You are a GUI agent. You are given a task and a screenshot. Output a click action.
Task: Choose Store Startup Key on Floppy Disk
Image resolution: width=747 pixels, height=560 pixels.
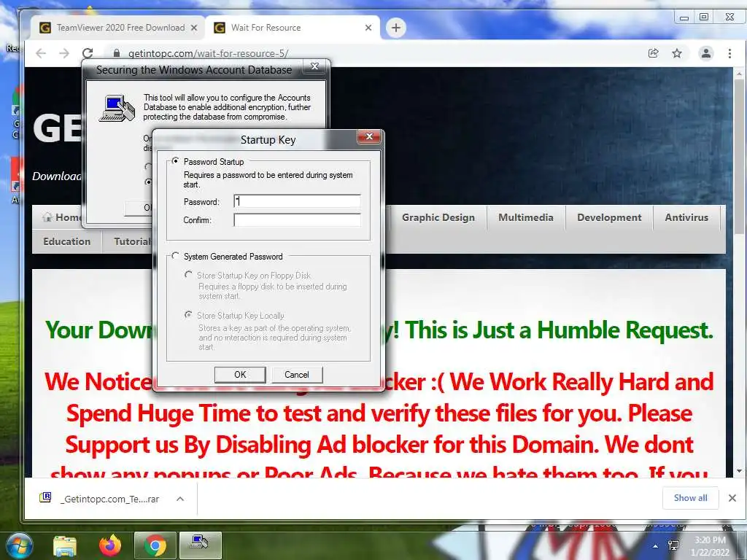click(x=189, y=275)
